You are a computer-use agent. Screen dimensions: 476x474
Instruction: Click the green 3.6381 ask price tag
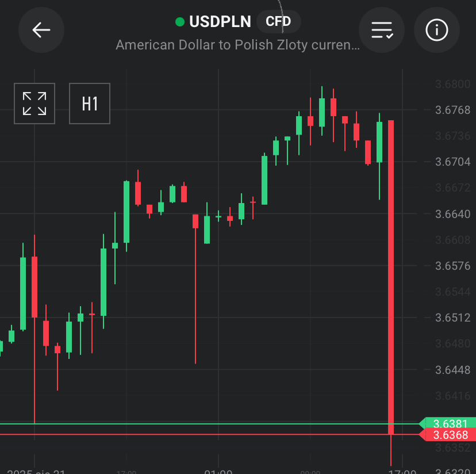click(x=450, y=424)
